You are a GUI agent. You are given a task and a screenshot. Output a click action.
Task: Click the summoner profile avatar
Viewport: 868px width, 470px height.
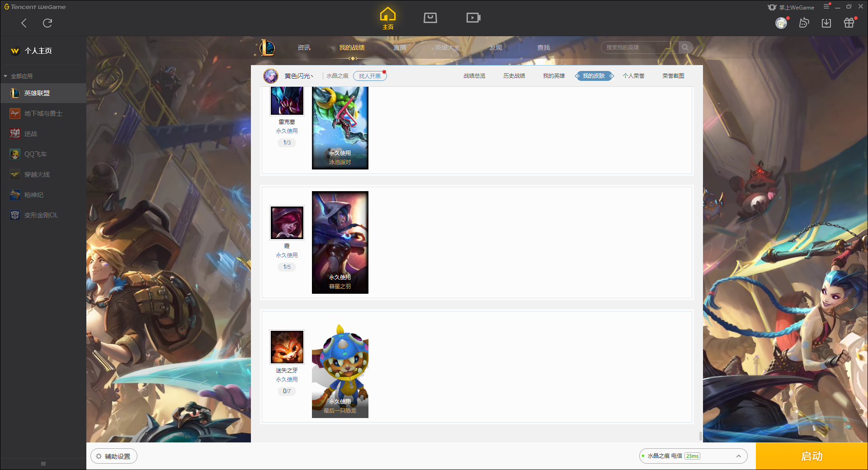pyautogui.click(x=271, y=76)
